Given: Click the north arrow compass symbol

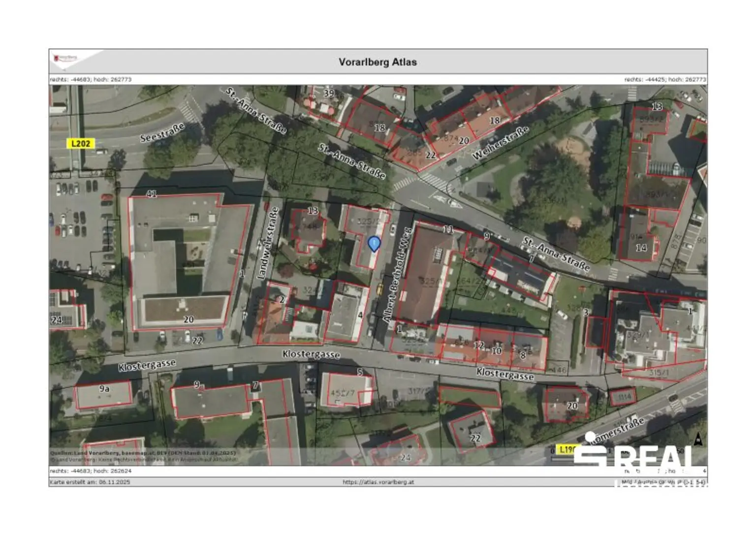Looking at the screenshot, I should (697, 440).
